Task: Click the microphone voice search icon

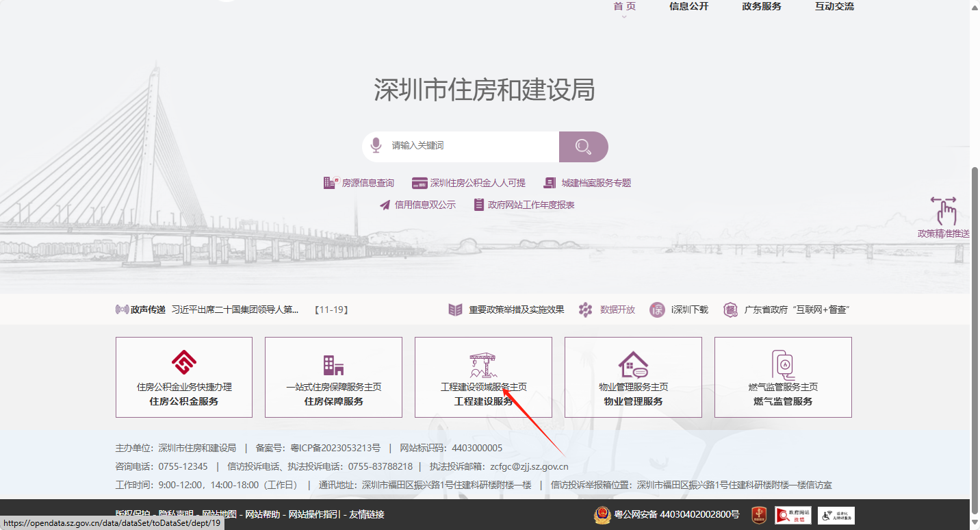Action: (376, 146)
